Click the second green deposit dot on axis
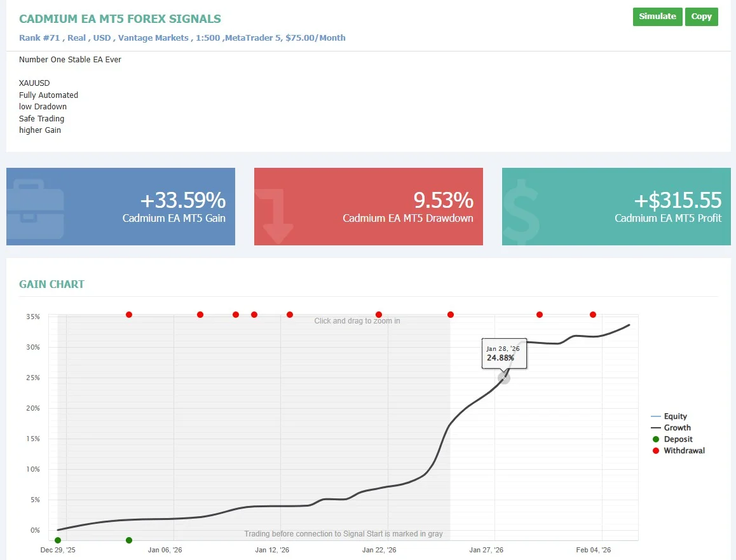 tap(129, 540)
